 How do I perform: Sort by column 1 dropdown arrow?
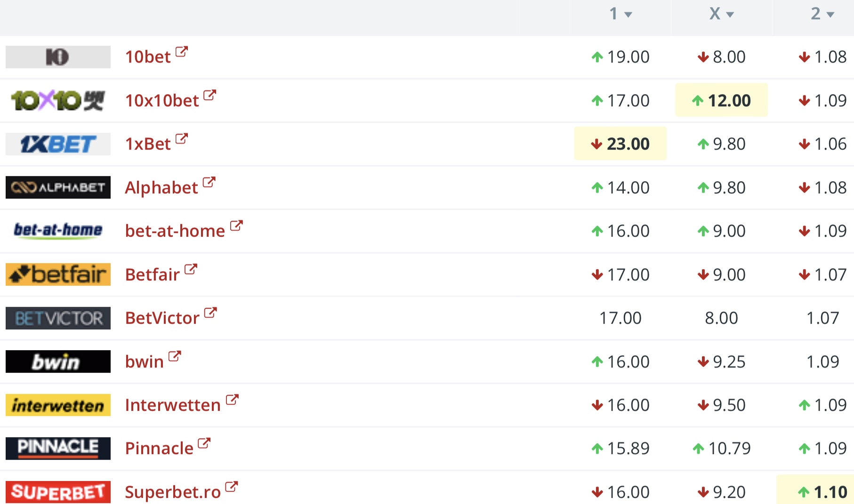[628, 15]
